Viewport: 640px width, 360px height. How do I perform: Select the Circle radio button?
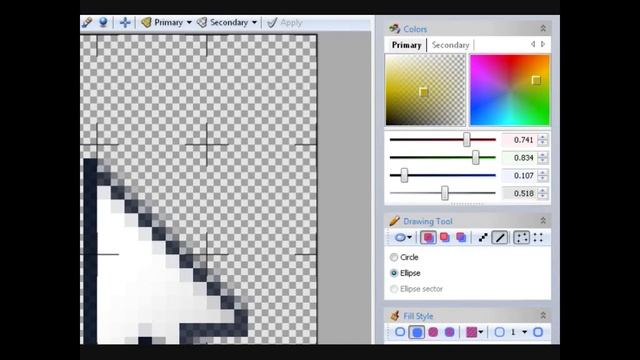coord(394,257)
